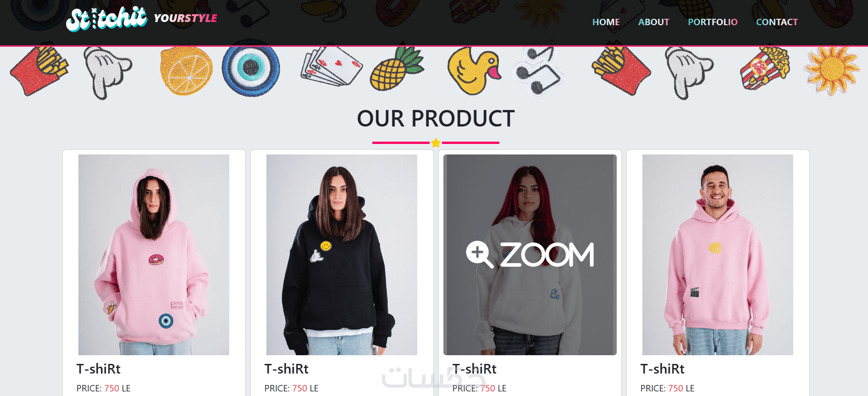Select the pineapple patch
The height and width of the screenshot is (396, 868).
[x=396, y=70]
